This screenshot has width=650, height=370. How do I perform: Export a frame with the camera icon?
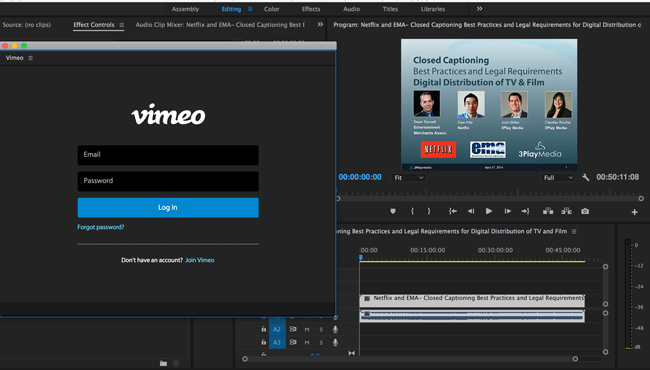(x=585, y=211)
